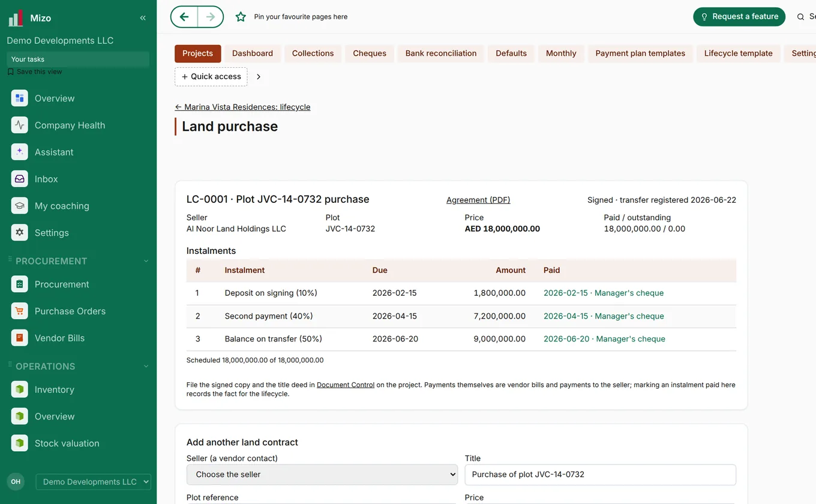816x504 pixels.
Task: Go back with the left arrow button
Action: [184, 17]
